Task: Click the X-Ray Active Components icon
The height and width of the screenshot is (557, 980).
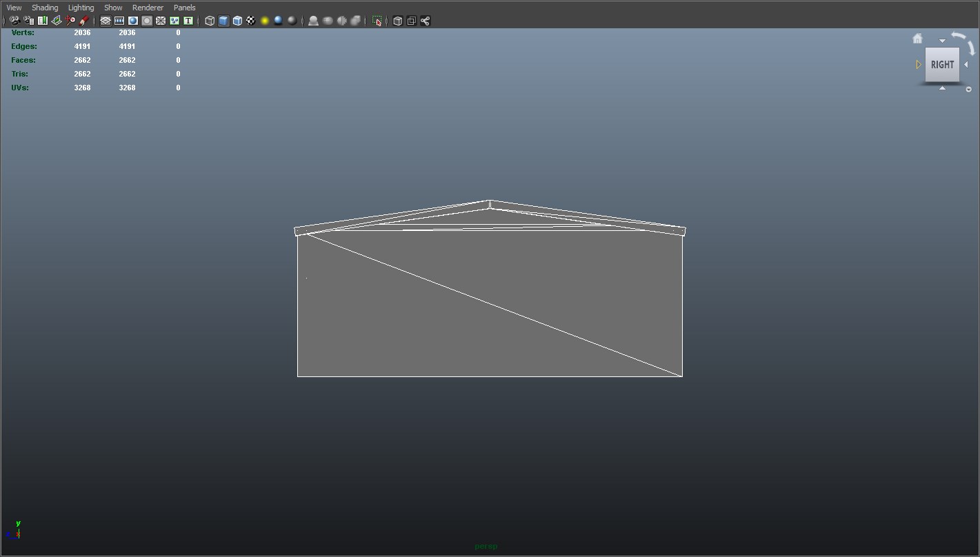Action: pyautogui.click(x=411, y=21)
